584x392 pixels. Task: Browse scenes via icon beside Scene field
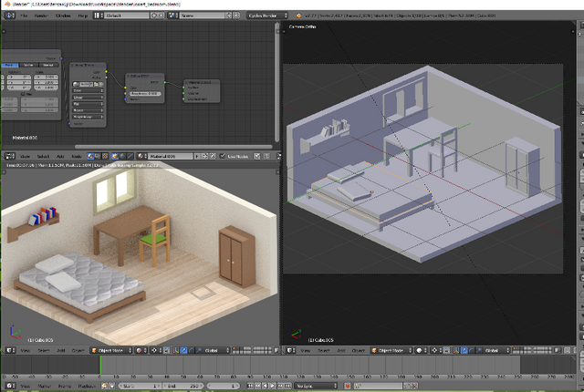172,15
